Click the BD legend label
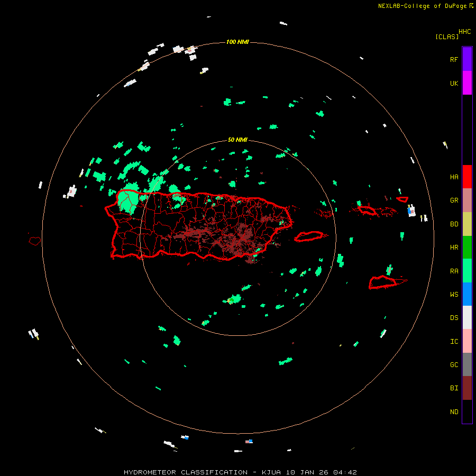 point(454,224)
